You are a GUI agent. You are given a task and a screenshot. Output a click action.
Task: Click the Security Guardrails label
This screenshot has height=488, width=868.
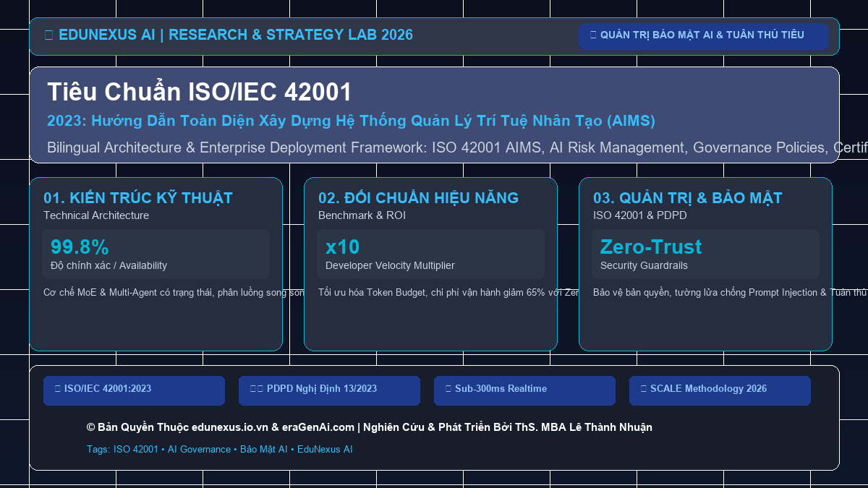coord(644,265)
